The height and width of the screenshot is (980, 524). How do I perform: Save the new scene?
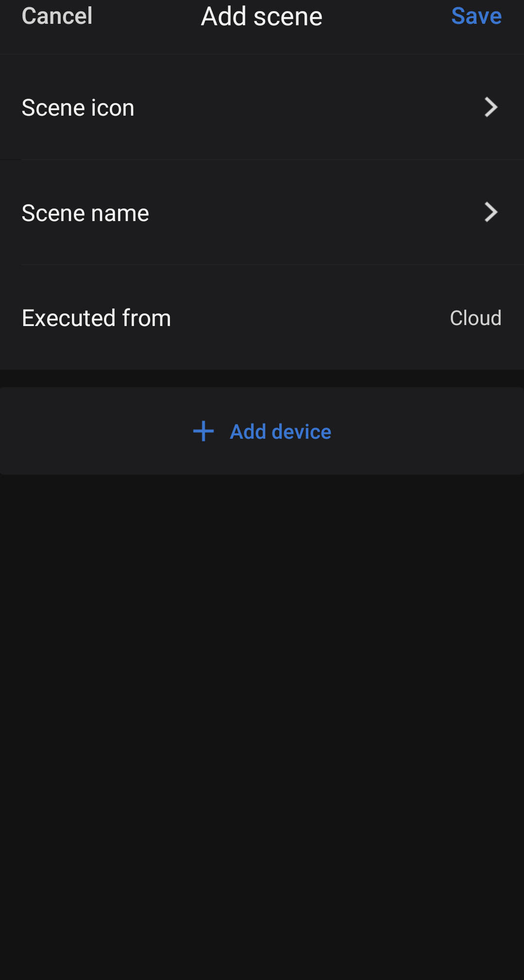[476, 16]
